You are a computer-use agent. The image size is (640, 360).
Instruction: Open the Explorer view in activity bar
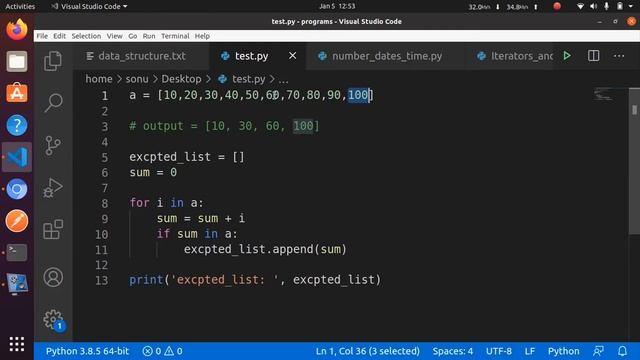click(x=53, y=61)
